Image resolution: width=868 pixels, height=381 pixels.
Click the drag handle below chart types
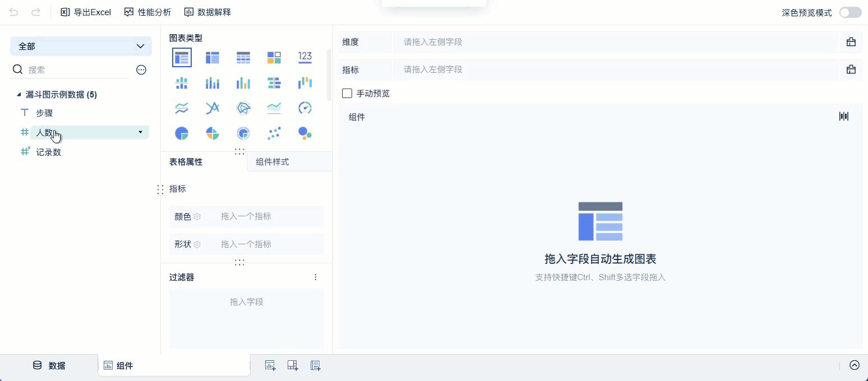240,151
